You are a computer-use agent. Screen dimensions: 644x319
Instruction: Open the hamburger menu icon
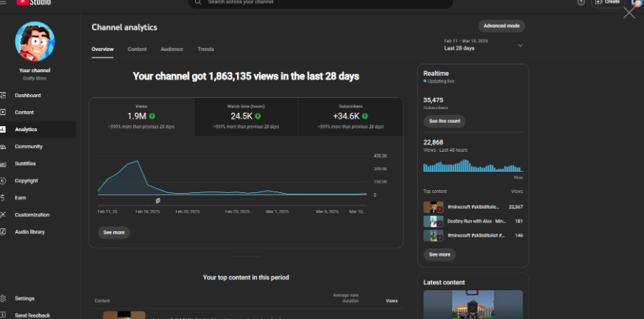(x=3, y=2)
